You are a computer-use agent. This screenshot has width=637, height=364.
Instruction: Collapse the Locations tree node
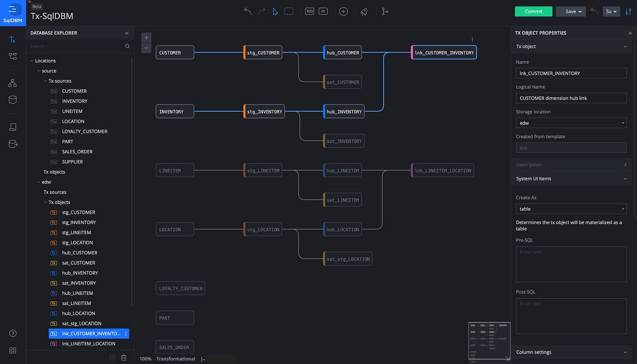[x=31, y=61]
